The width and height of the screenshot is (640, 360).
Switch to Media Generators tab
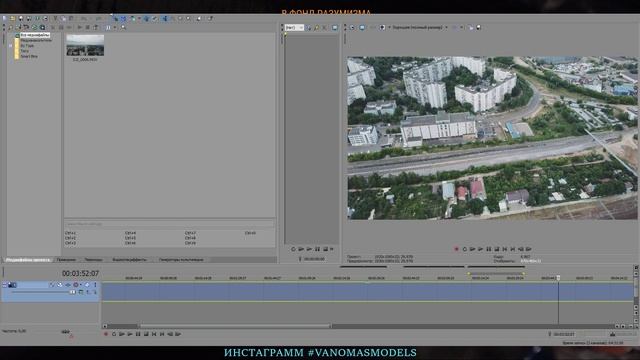pos(181,260)
